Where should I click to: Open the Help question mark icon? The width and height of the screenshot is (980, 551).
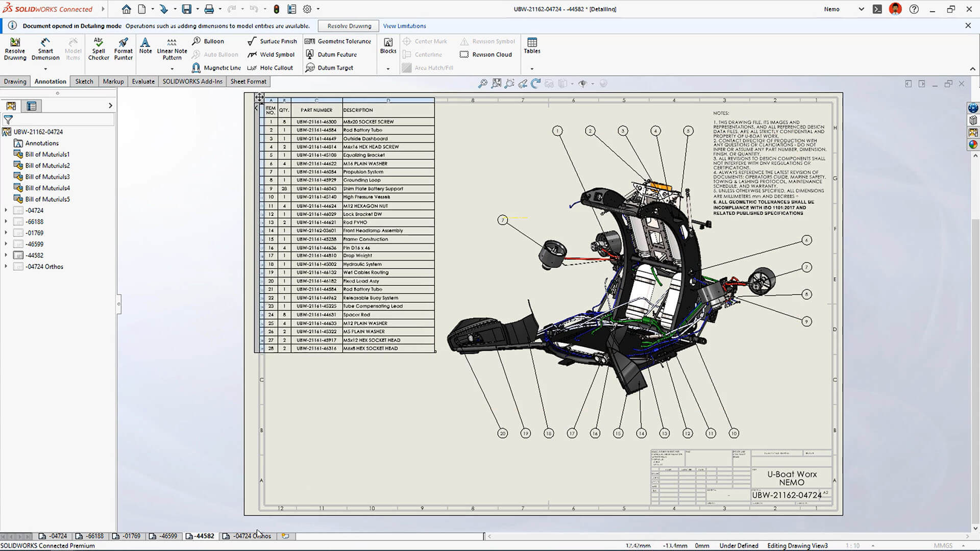pos(914,9)
